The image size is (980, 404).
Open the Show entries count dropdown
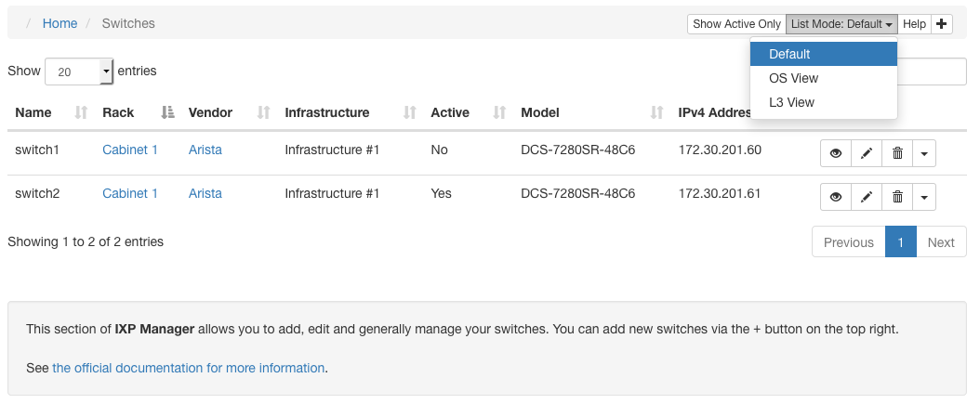point(79,72)
